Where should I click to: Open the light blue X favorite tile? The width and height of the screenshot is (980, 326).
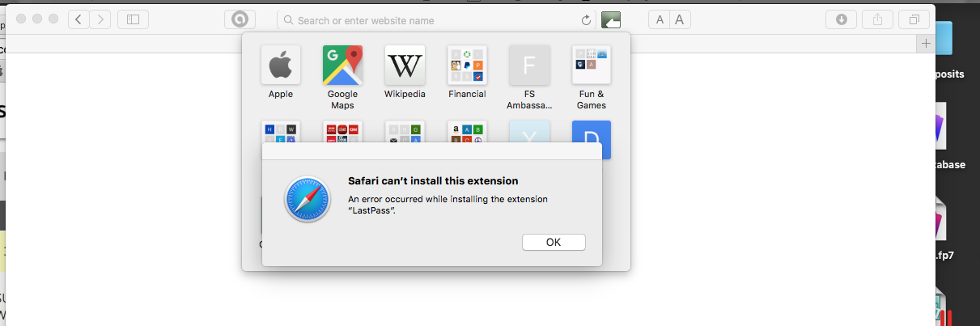pos(529,132)
